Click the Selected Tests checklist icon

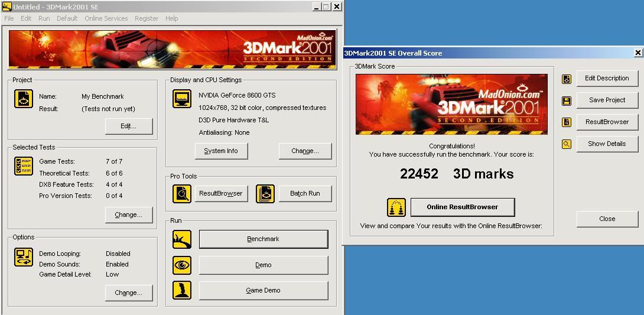24,166
